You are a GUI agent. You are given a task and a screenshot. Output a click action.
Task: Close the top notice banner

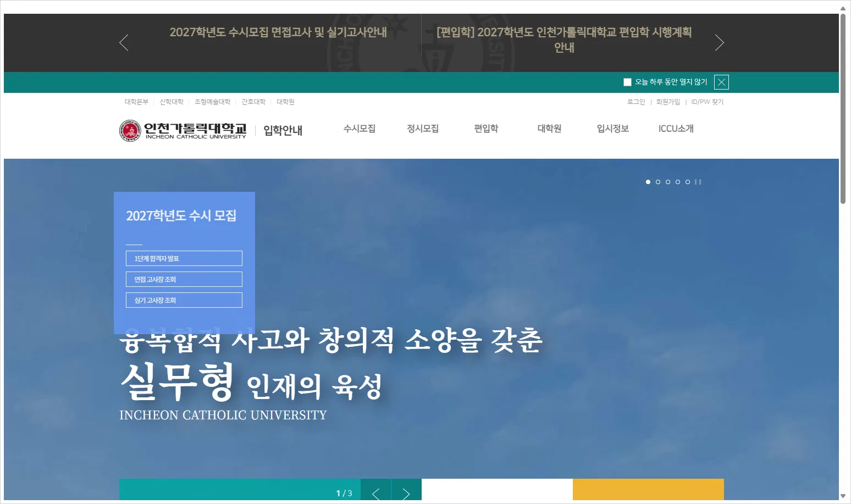721,82
